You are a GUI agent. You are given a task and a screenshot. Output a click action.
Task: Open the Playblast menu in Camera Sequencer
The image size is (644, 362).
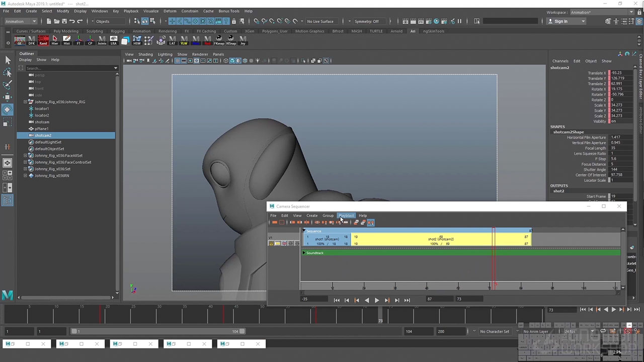(x=346, y=216)
